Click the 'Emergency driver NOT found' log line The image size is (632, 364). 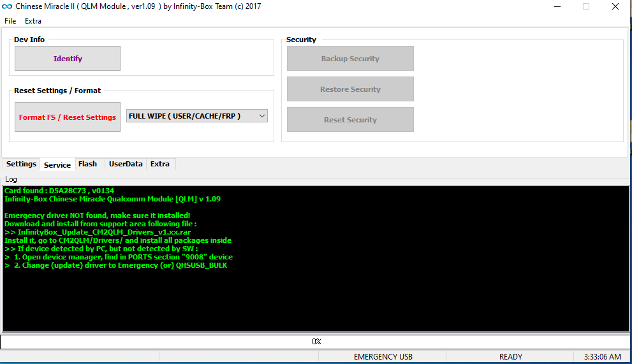point(97,215)
